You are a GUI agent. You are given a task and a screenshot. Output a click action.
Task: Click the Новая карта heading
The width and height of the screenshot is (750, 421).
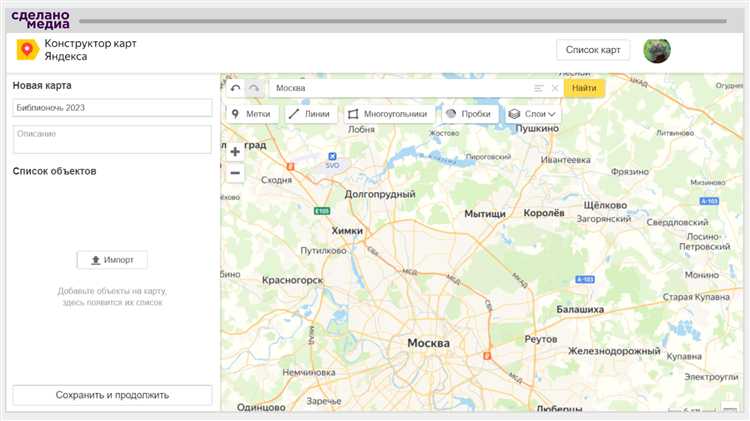pos(42,86)
